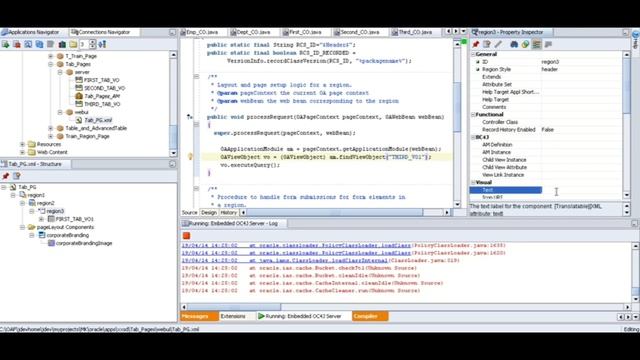Click the magnifier search icon in Applications Navigator toolbar
The image size is (640, 360).
(28, 44)
